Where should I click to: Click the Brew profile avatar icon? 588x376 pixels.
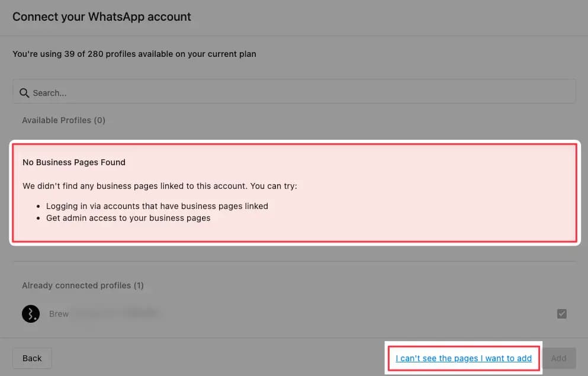[31, 314]
